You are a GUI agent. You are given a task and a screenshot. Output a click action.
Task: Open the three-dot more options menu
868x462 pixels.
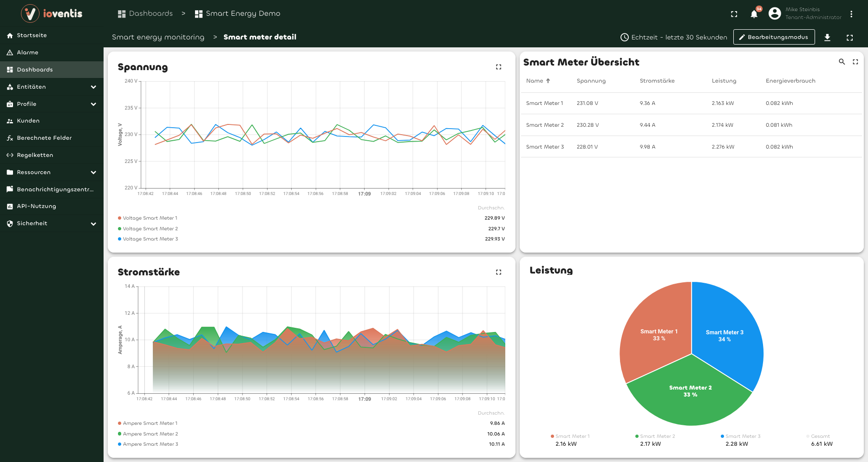(x=851, y=14)
